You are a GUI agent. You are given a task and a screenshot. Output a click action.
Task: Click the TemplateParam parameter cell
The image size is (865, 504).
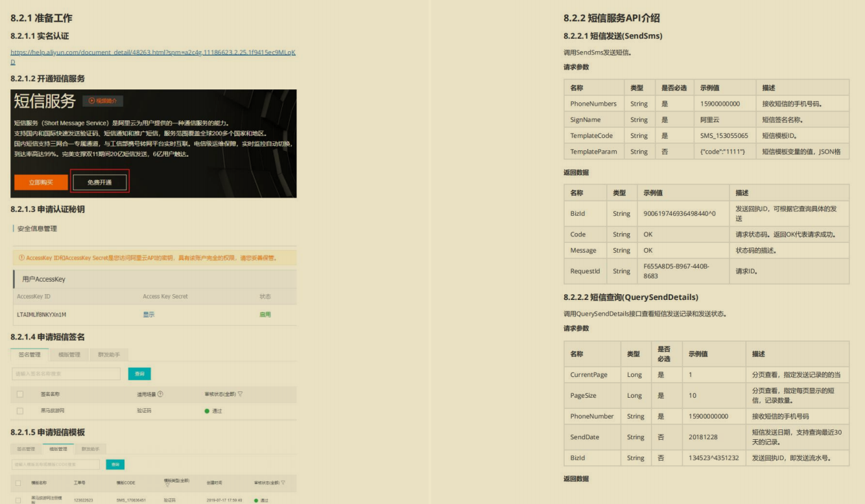594,151
